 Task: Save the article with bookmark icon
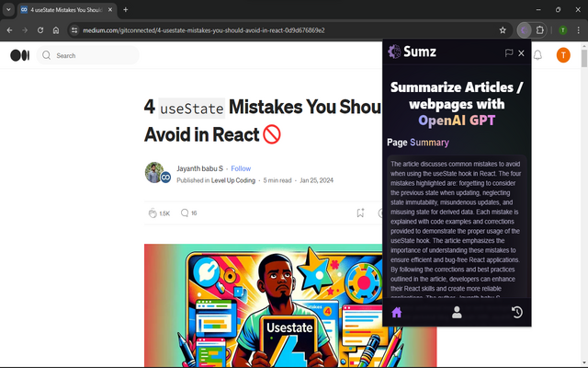pos(360,213)
